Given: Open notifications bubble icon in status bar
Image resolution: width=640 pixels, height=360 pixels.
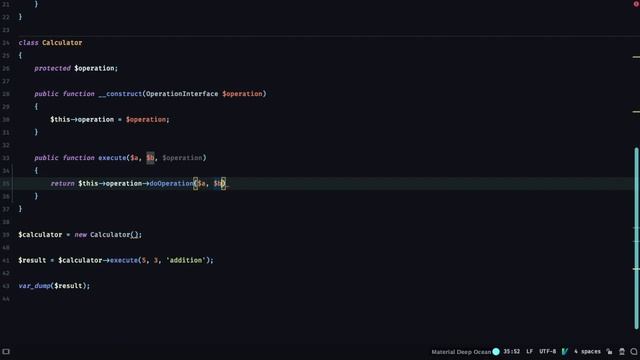Looking at the screenshot, I should tap(634, 351).
